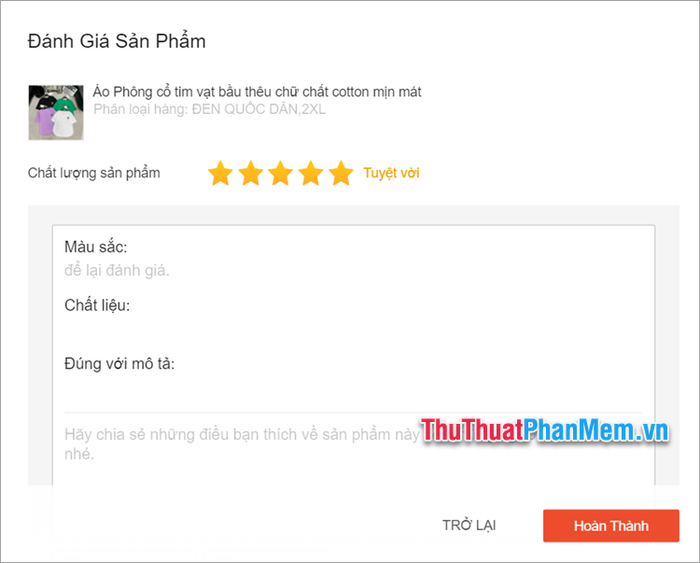Click the Chất liệu field label
The width and height of the screenshot is (700, 563).
pos(97,305)
